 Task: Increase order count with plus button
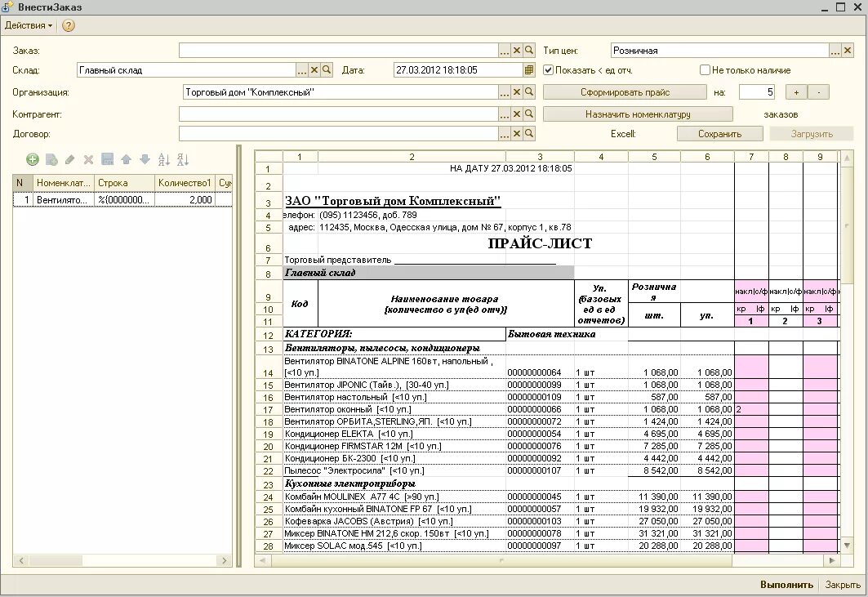tap(796, 92)
